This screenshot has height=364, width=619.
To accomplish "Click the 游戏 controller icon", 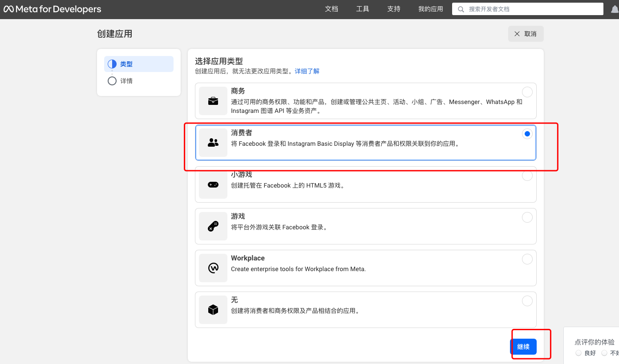I will [x=213, y=226].
